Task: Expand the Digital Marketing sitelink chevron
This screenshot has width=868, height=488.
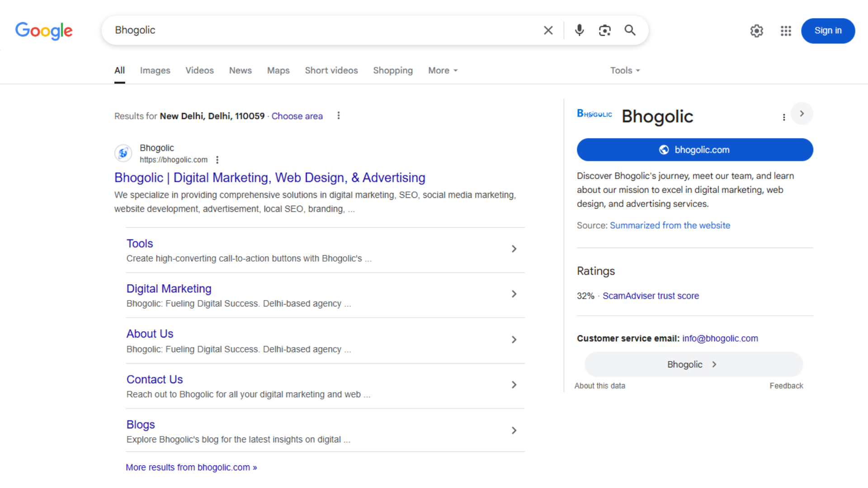Action: tap(514, 294)
